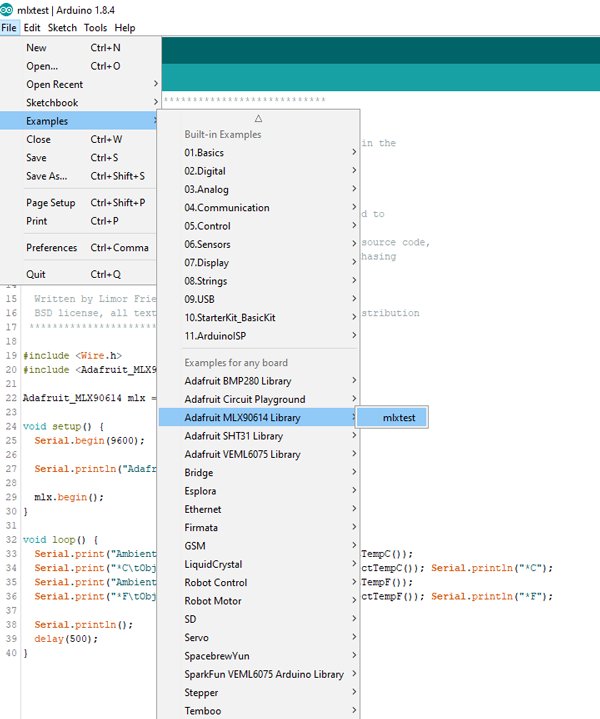Open SpacebrewYun examples submenu
The width and height of the screenshot is (600, 719).
[x=259, y=656]
